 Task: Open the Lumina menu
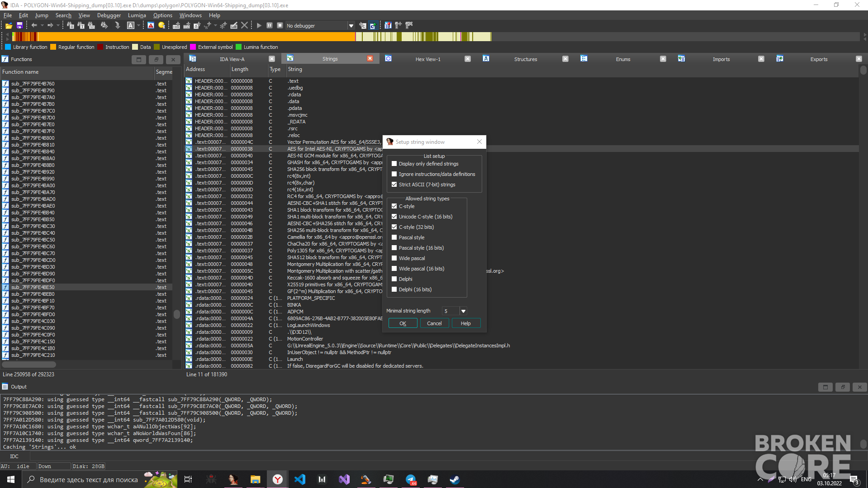(137, 15)
